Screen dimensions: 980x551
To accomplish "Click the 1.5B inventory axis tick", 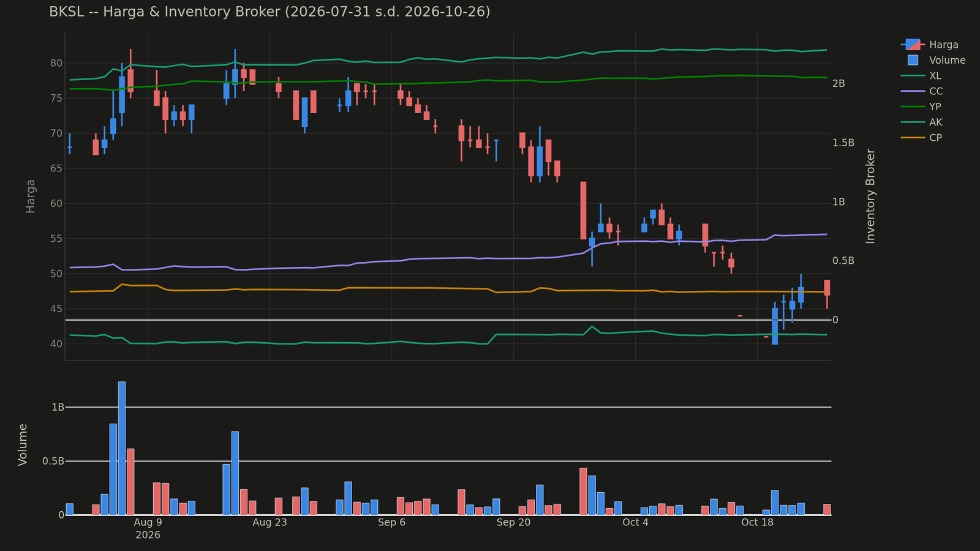I will [x=843, y=143].
